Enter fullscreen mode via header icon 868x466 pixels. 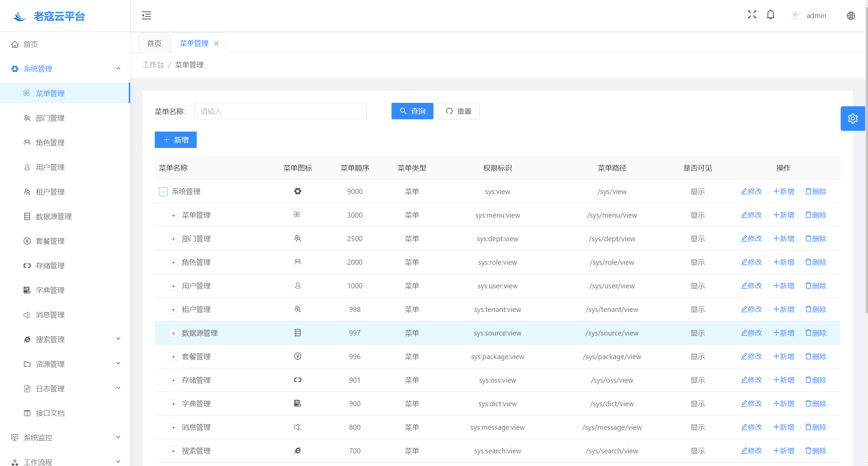tap(752, 15)
